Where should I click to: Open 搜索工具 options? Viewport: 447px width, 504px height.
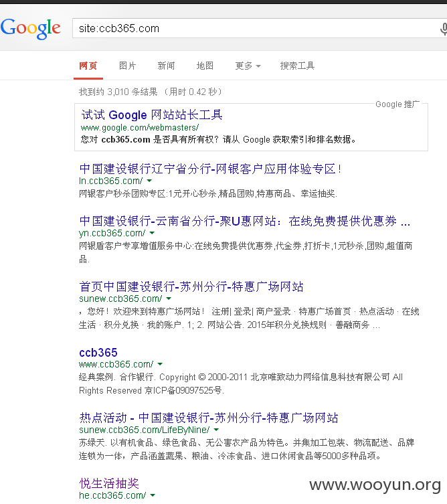[x=297, y=66]
